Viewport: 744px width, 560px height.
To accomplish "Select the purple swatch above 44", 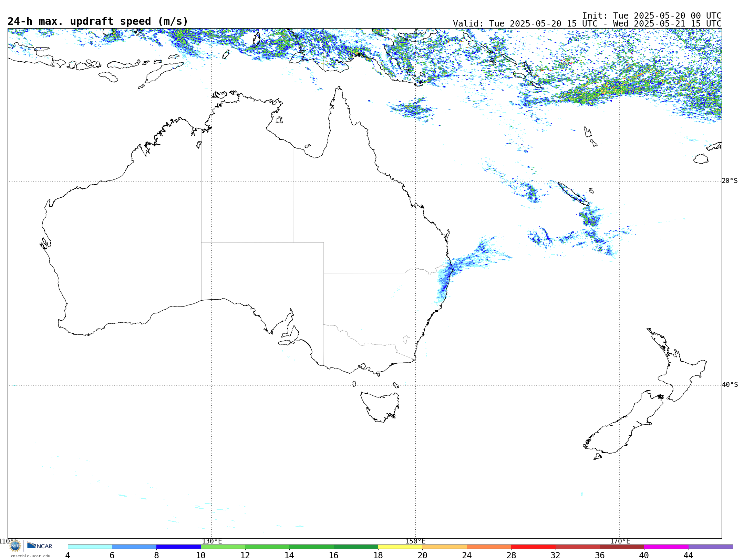I will (x=711, y=547).
